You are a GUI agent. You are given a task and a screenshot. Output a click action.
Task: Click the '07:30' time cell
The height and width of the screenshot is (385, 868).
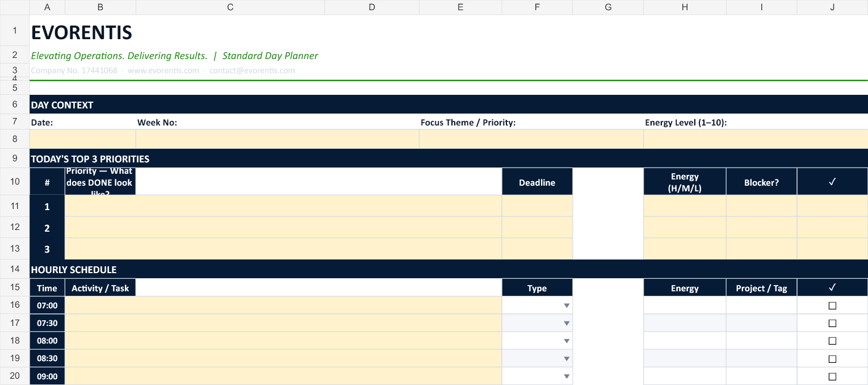coord(47,323)
